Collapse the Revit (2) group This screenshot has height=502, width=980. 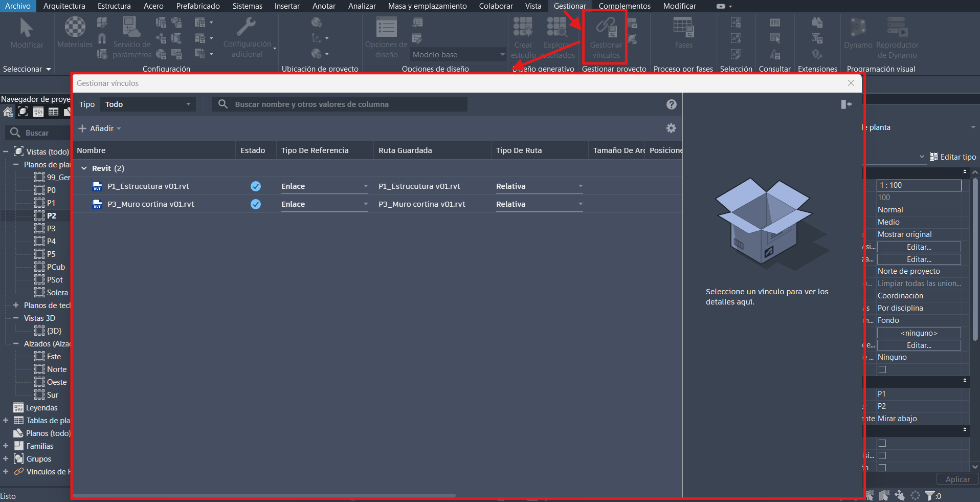point(84,168)
